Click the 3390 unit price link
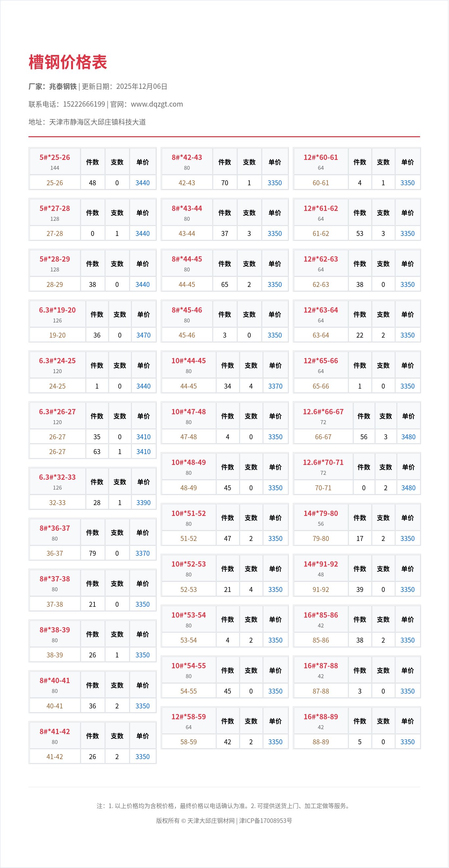 (x=143, y=502)
